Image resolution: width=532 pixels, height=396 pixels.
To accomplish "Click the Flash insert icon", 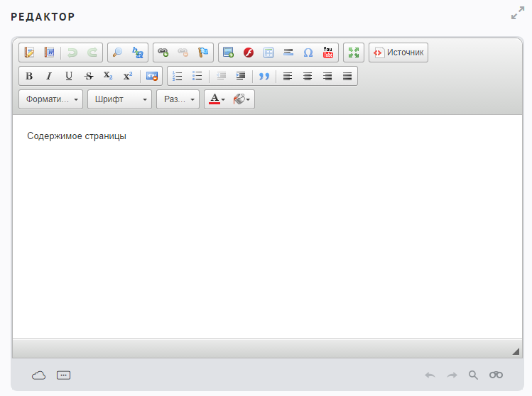I will pos(249,53).
